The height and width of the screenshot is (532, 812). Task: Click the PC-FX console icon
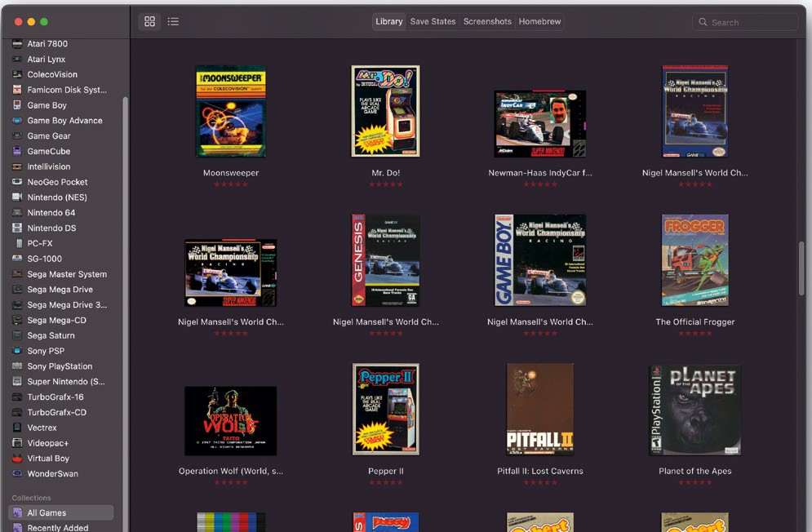19,243
